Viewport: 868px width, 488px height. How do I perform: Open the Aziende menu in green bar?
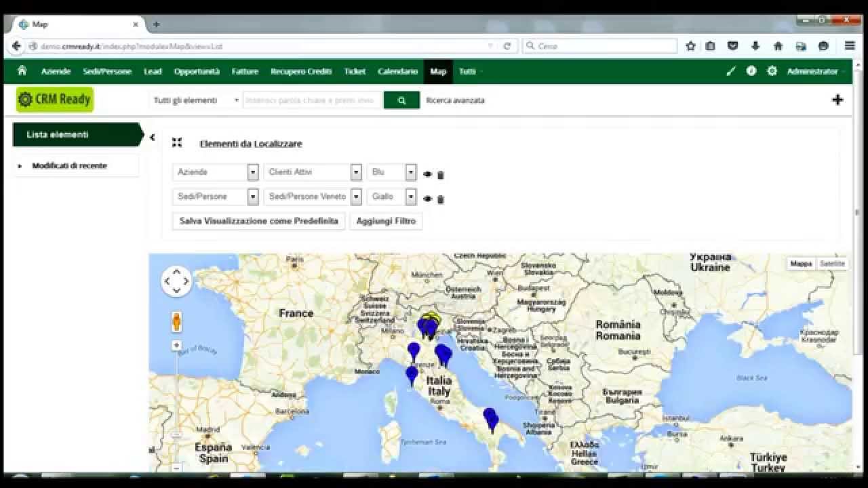(56, 71)
